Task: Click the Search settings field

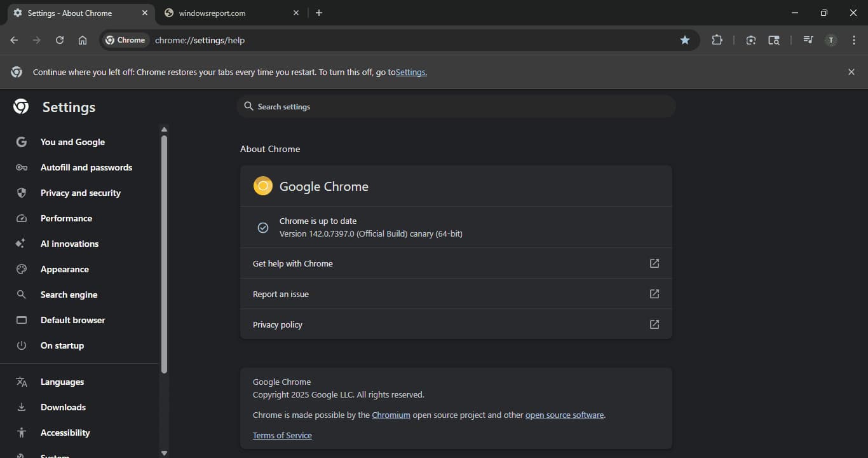Action: coord(456,107)
